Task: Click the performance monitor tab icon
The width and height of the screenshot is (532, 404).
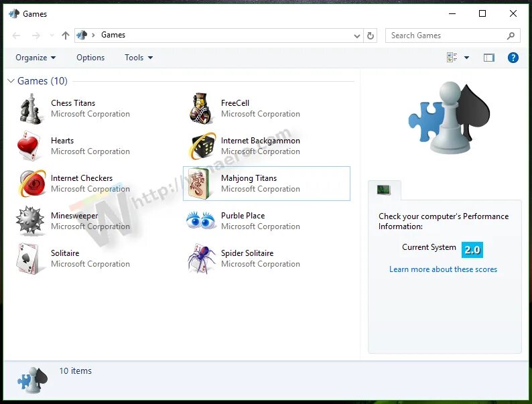Action: tap(384, 190)
